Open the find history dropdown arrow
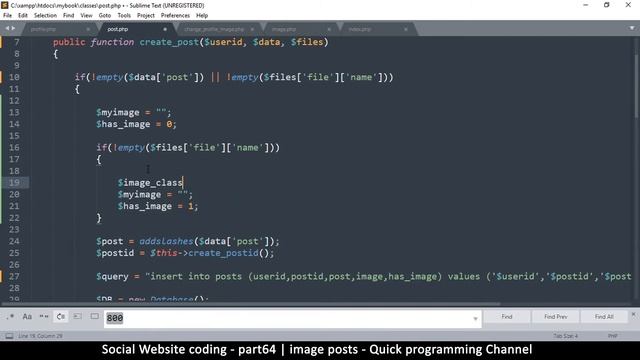 476,319
